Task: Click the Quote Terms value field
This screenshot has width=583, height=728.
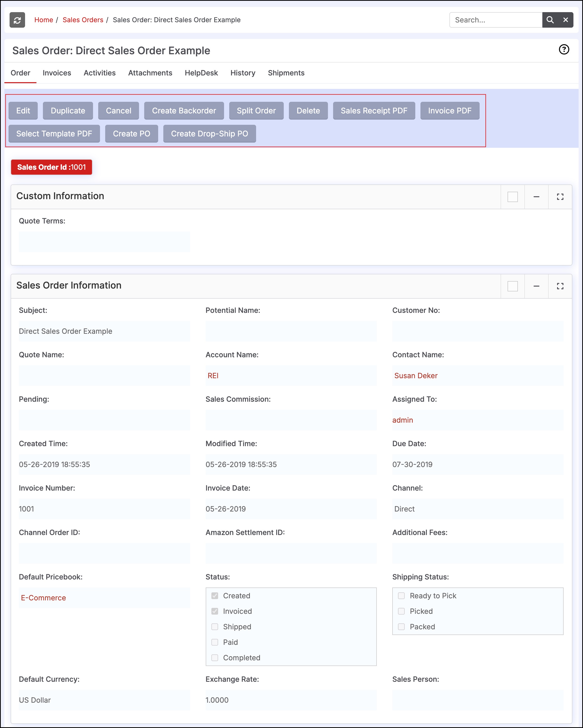Action: coord(104,242)
